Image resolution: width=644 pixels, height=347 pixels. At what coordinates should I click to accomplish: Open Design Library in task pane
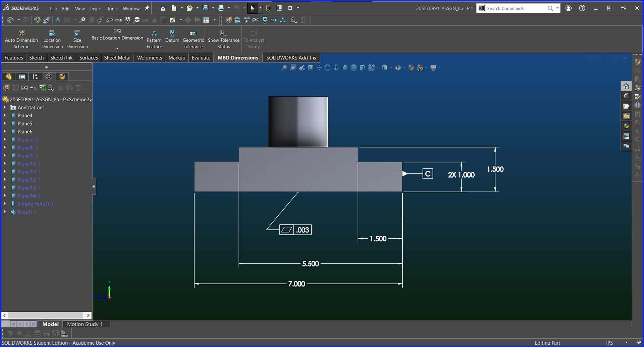click(626, 96)
